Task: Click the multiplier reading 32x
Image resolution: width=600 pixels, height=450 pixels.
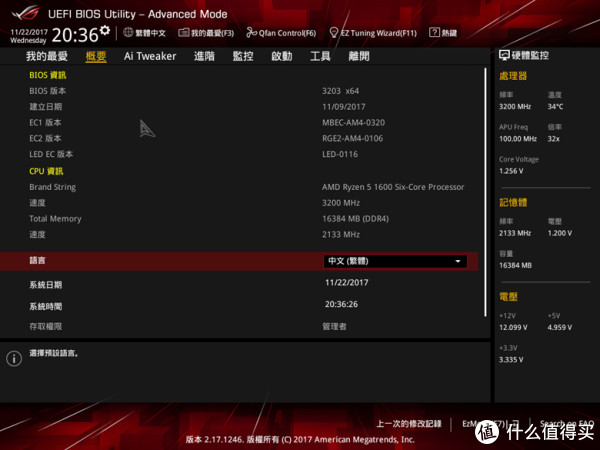Action: point(553,139)
